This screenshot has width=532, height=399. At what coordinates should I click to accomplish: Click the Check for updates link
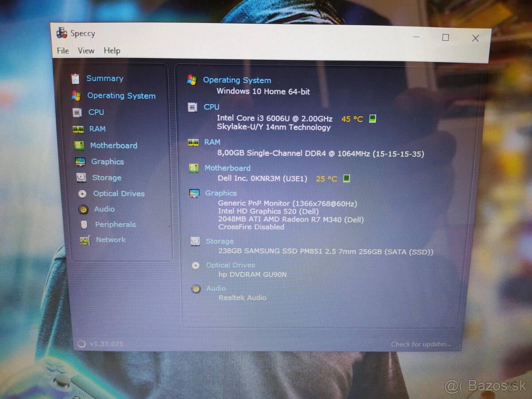click(420, 344)
